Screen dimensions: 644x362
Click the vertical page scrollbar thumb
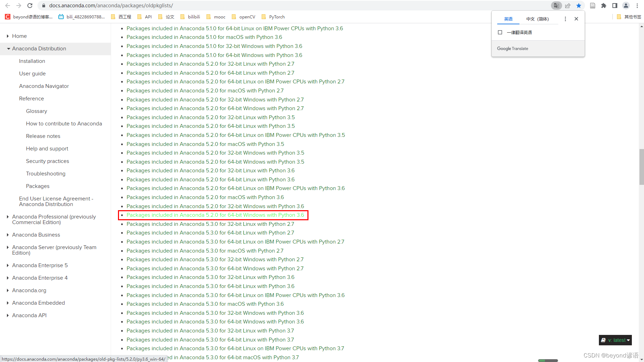(641, 167)
